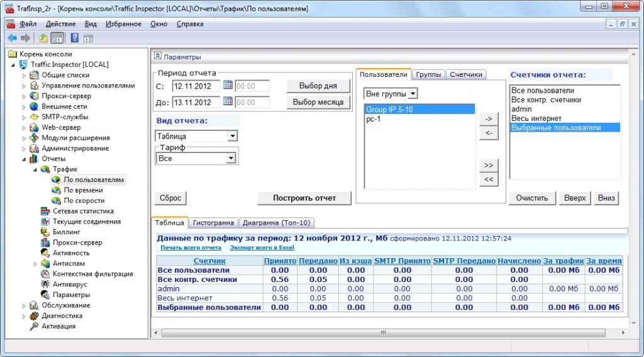644x357 pixels.
Task: Click the Выбор месяца button
Action: (x=318, y=102)
